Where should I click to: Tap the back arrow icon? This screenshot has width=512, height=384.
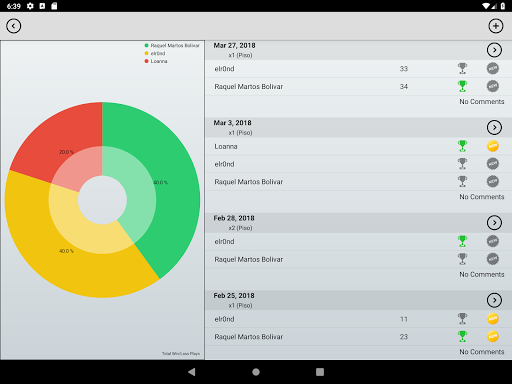click(14, 26)
